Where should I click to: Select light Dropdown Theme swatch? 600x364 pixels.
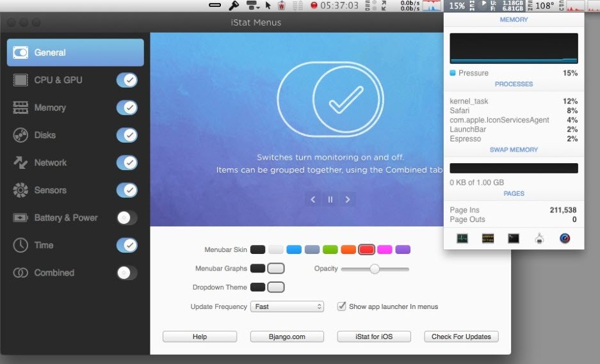click(x=275, y=287)
